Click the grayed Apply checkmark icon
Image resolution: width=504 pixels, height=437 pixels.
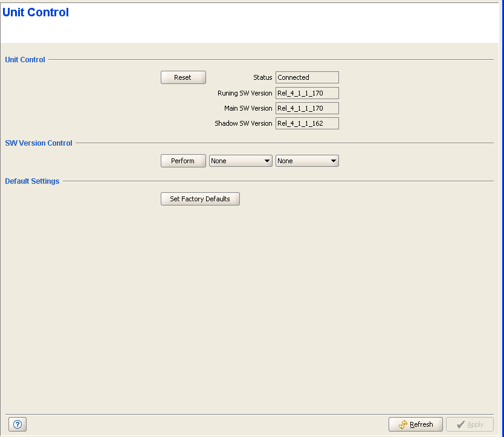(460, 425)
